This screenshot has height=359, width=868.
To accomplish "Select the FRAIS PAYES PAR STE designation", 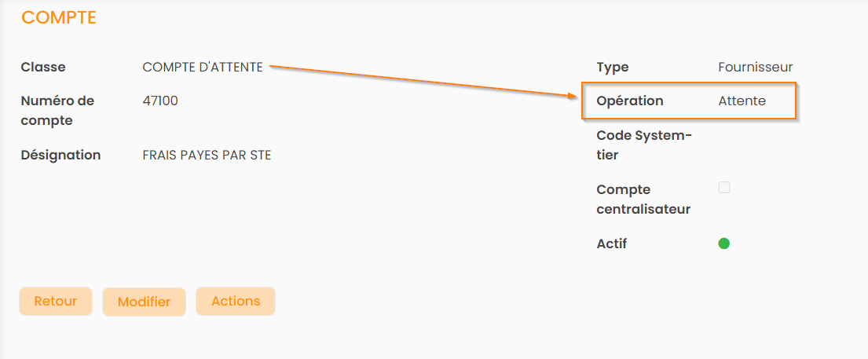I will (x=207, y=156).
